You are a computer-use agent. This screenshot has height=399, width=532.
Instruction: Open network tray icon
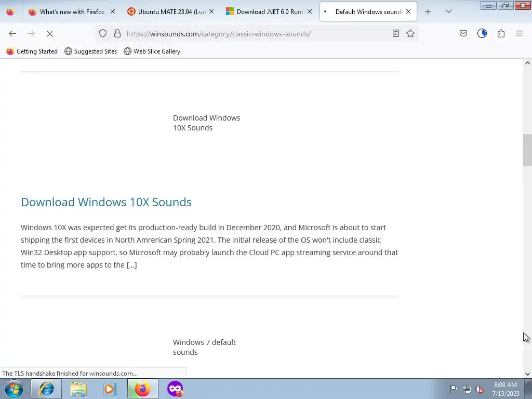click(x=467, y=389)
